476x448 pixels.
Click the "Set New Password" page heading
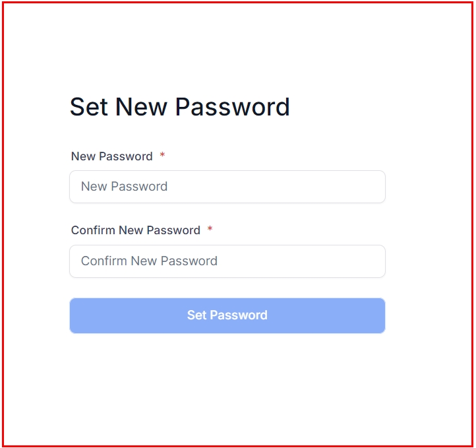[x=179, y=107]
